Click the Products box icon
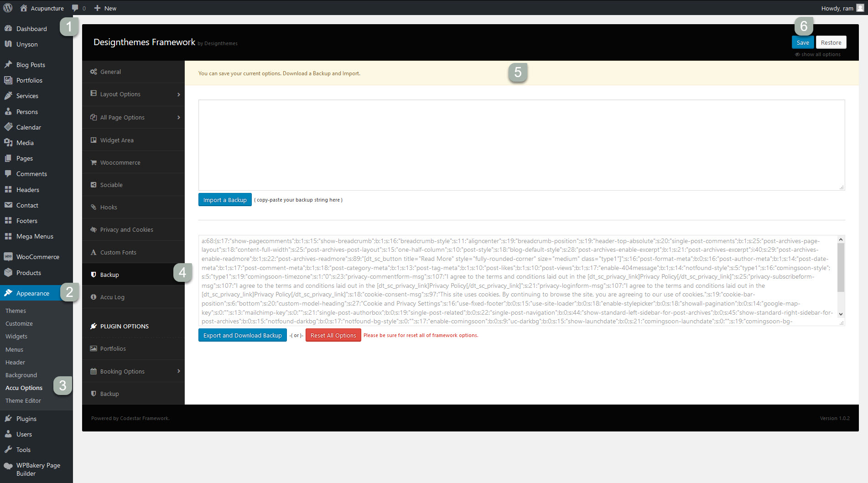This screenshot has height=483, width=868. click(8, 272)
